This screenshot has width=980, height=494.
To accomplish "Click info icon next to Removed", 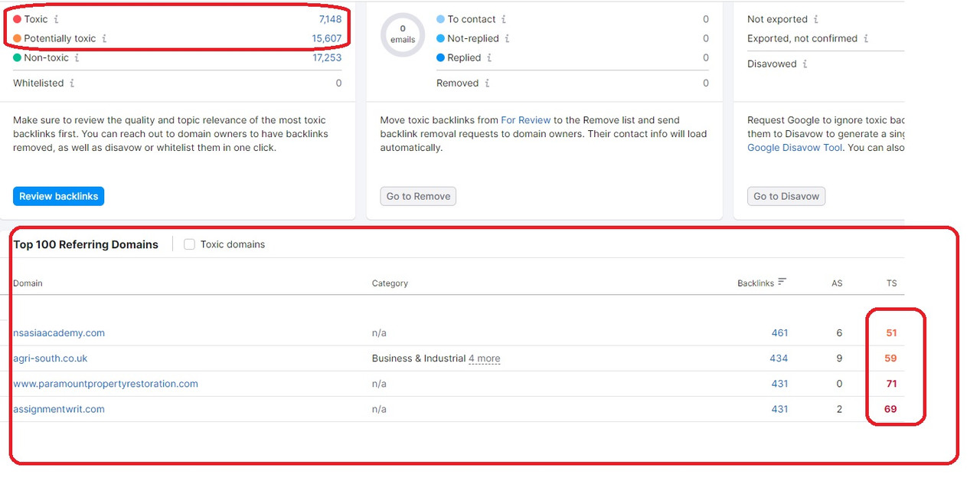I will coord(487,83).
